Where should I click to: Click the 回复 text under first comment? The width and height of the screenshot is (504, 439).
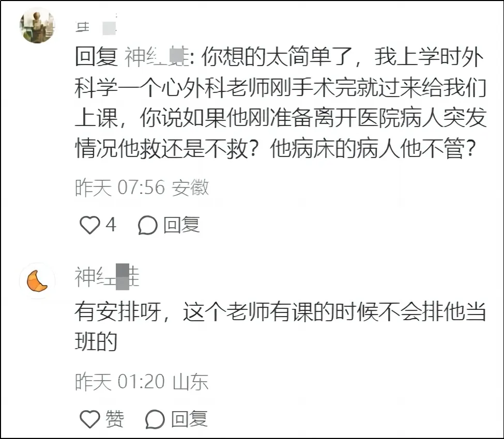pyautogui.click(x=181, y=225)
